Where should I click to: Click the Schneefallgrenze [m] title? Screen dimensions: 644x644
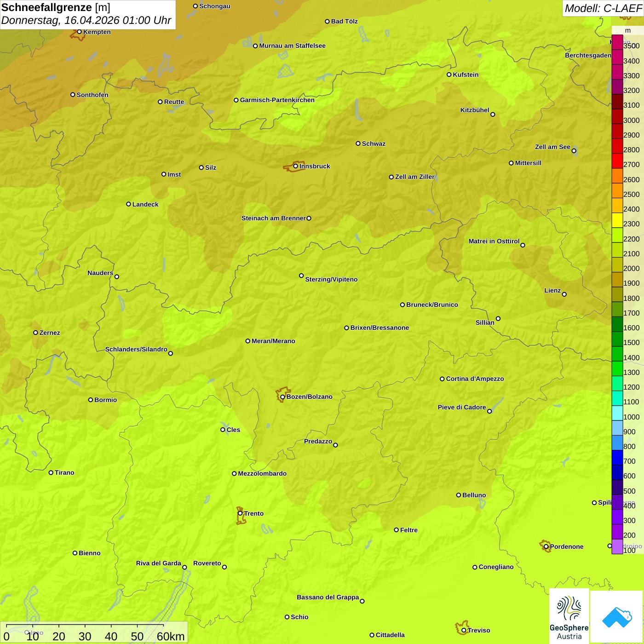(56, 8)
